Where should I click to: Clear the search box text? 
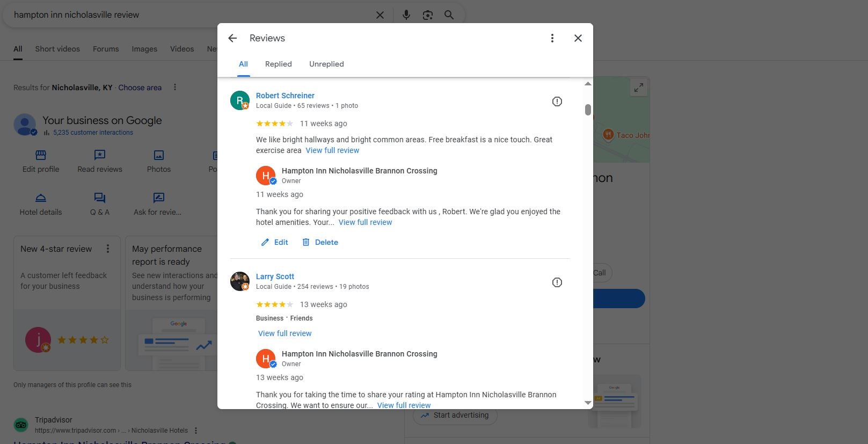point(380,15)
